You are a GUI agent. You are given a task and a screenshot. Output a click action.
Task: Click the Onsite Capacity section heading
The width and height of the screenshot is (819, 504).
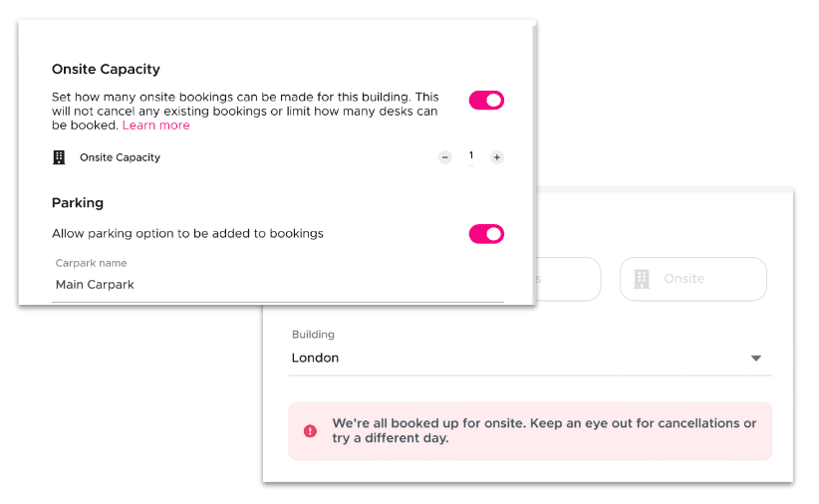(x=106, y=70)
